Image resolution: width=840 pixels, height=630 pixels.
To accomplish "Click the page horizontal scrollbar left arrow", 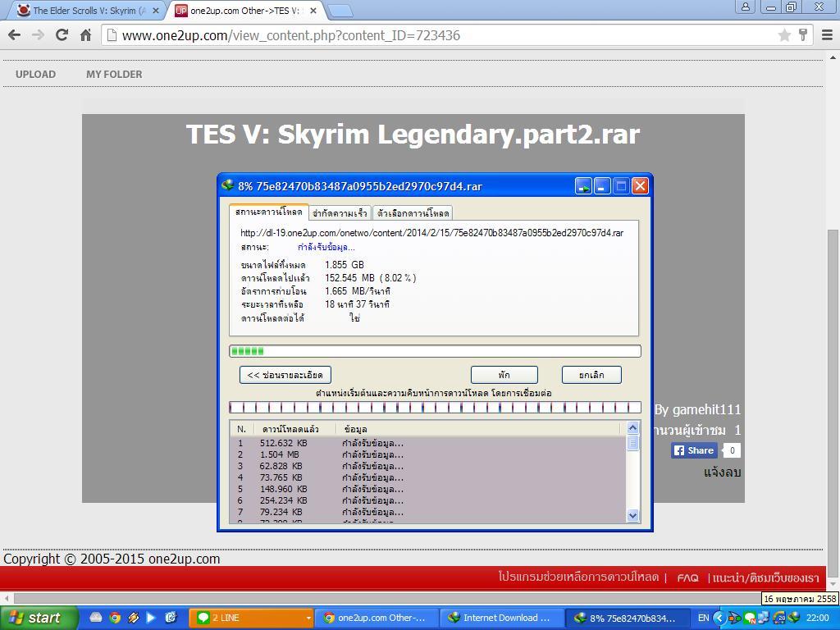I will click(x=6, y=598).
